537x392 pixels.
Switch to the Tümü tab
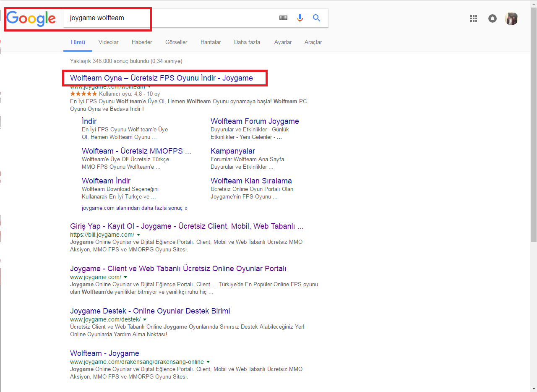coord(78,42)
